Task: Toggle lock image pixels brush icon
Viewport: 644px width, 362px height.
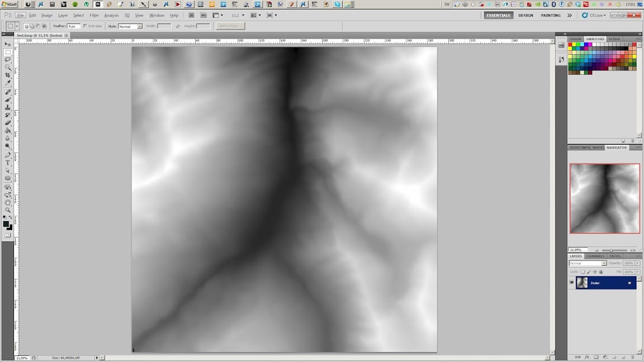Action: pos(589,271)
